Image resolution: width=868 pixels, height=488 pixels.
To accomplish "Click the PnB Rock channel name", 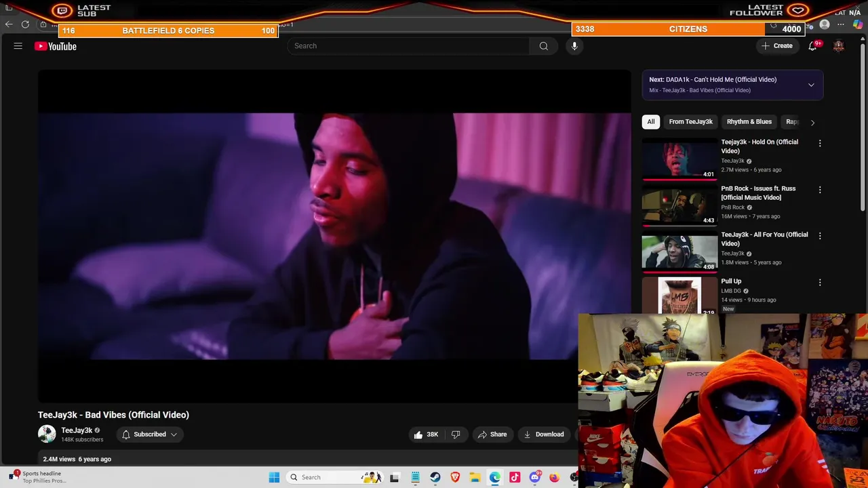I will click(x=732, y=207).
